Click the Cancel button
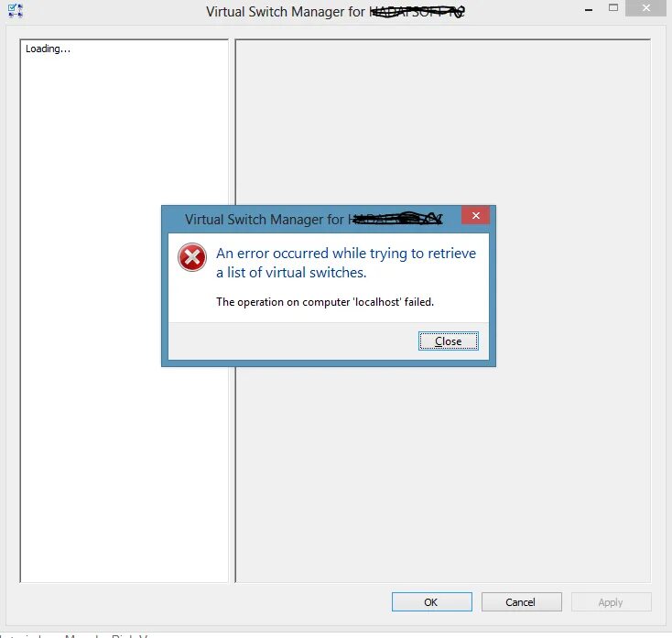Image resolution: width=672 pixels, height=638 pixels. [522, 602]
